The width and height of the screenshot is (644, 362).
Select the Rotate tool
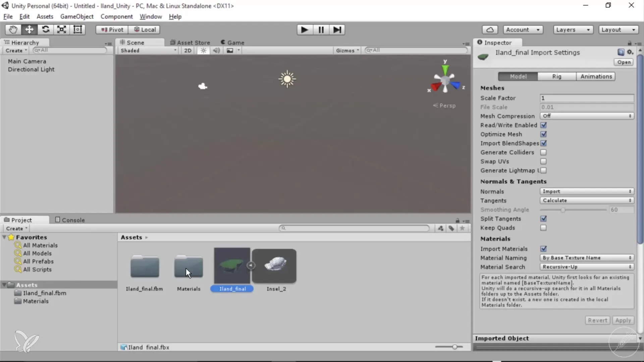click(x=45, y=29)
